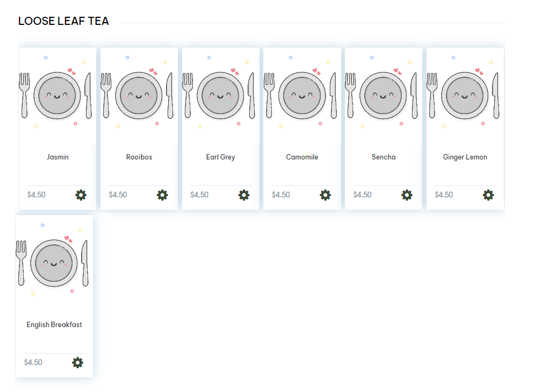Open settings gear for Jasmin tea

81,195
